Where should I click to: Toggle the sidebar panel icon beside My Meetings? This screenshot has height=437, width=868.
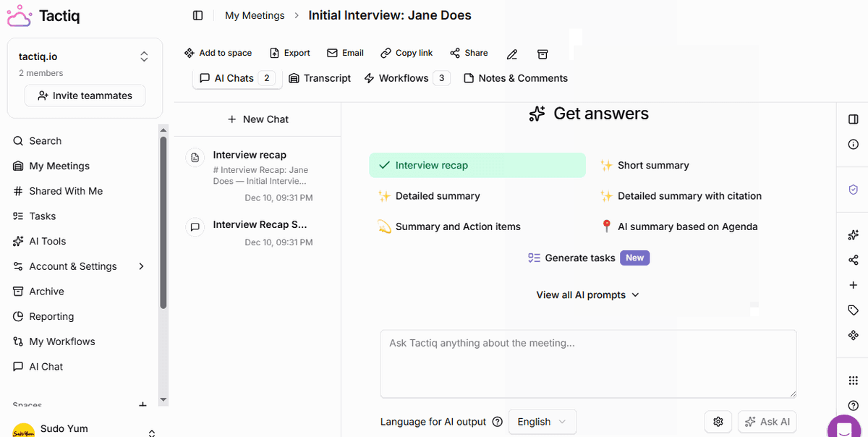(x=198, y=15)
